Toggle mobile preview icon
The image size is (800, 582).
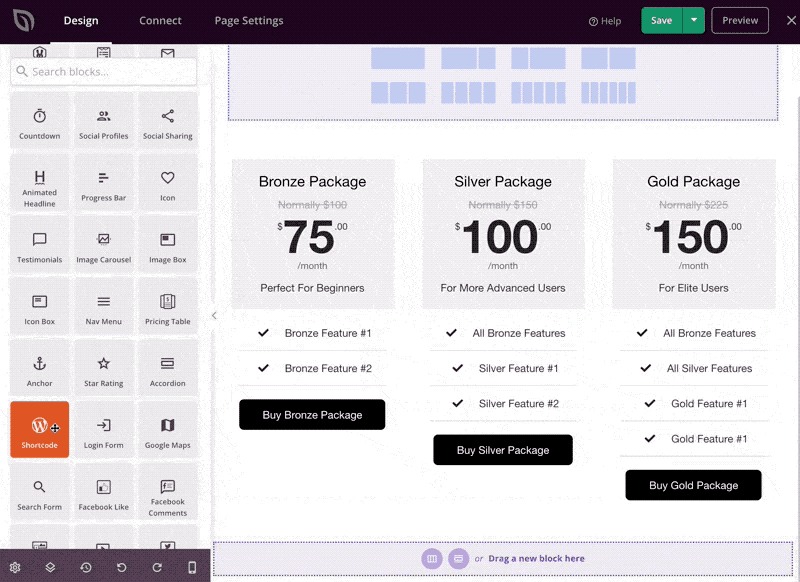tap(193, 567)
